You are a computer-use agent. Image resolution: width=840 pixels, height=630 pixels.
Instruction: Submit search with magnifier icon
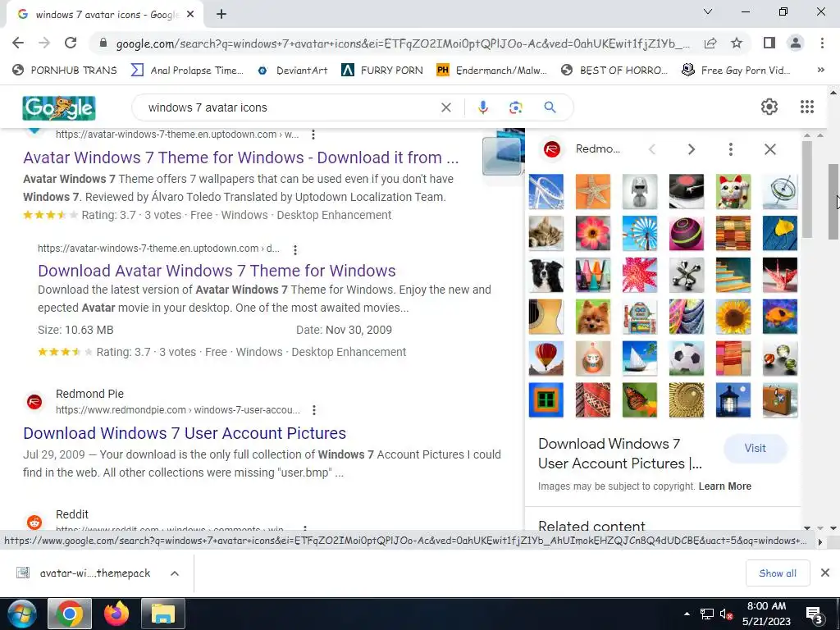tap(550, 107)
